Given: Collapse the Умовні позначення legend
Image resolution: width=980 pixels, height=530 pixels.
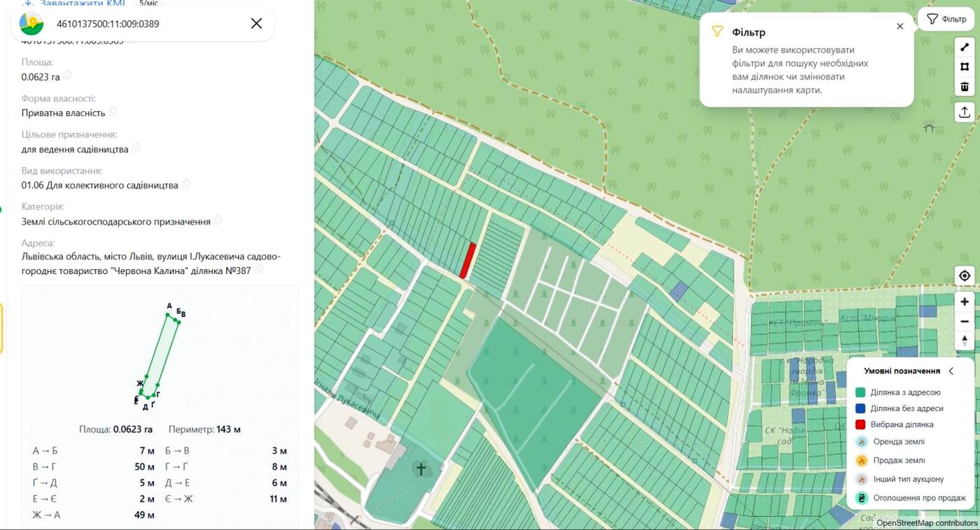Looking at the screenshot, I should pos(951,371).
